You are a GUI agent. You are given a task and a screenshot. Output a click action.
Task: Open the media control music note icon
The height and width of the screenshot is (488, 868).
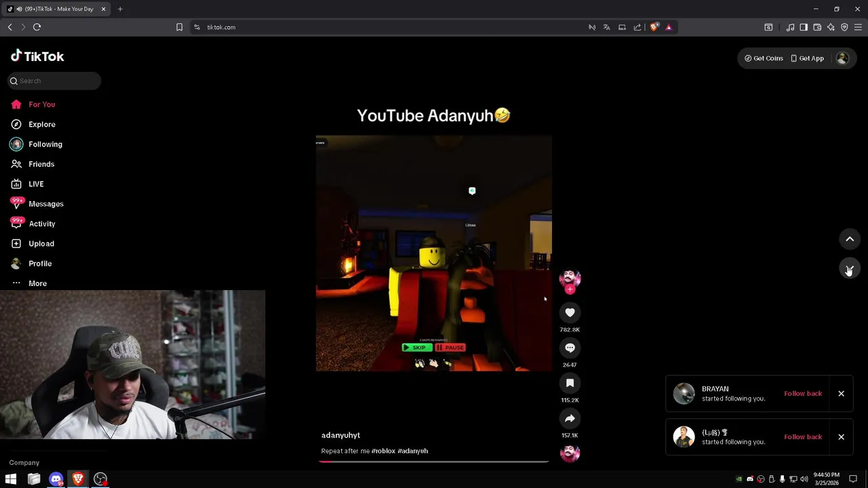pyautogui.click(x=790, y=27)
